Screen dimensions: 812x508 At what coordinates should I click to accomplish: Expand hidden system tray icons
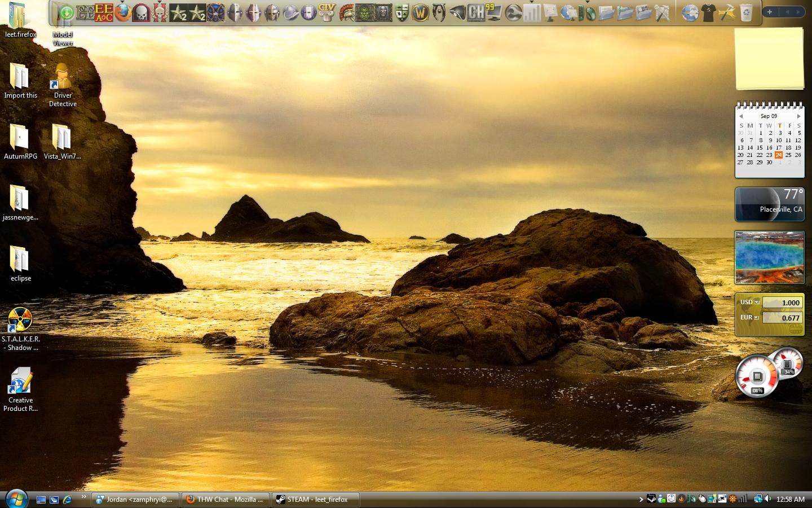coord(641,499)
